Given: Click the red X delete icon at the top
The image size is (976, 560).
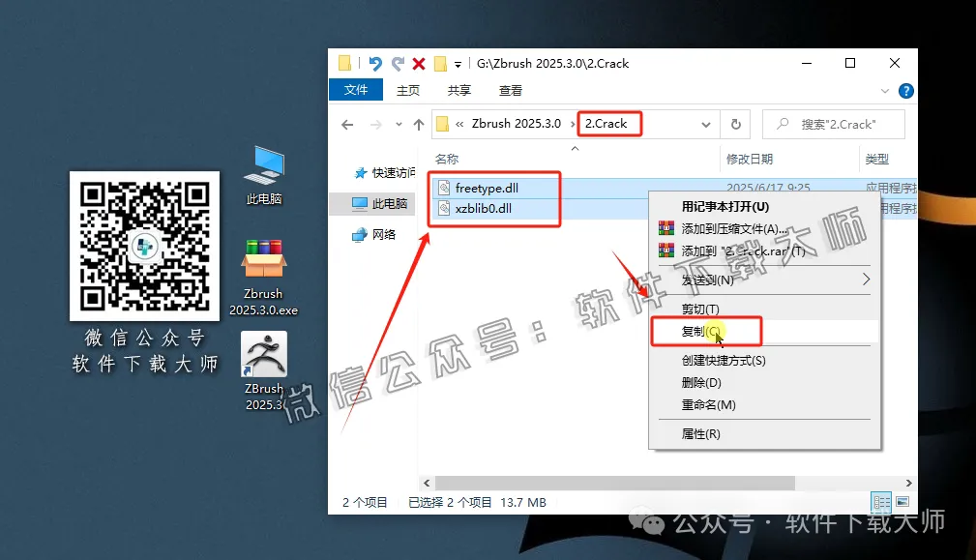Looking at the screenshot, I should click(x=418, y=64).
